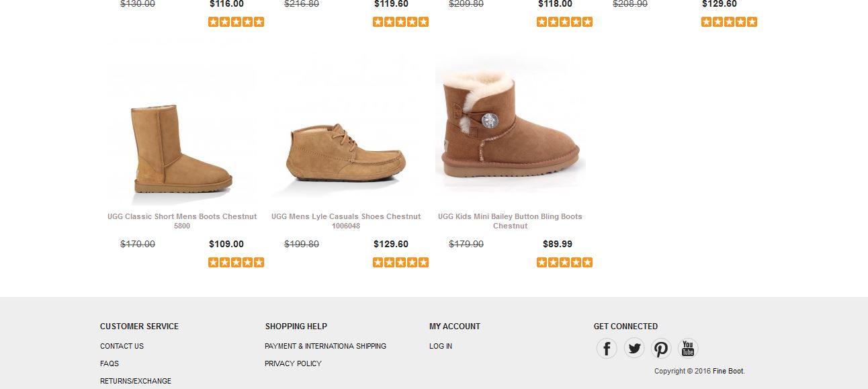Viewport: 868px width, 389px height.
Task: Open the Privacy Policy link
Action: pos(293,363)
